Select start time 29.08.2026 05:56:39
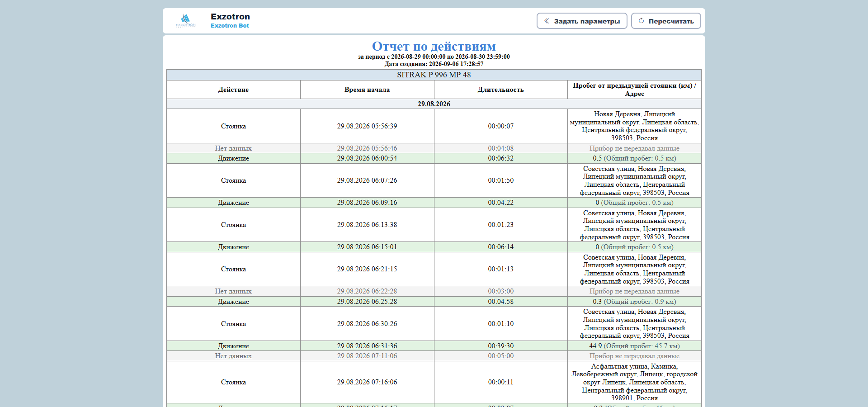 coord(367,126)
